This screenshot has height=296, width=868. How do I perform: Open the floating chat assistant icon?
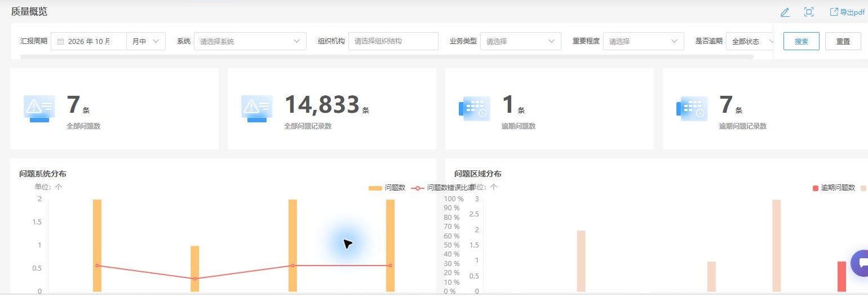[x=861, y=263]
